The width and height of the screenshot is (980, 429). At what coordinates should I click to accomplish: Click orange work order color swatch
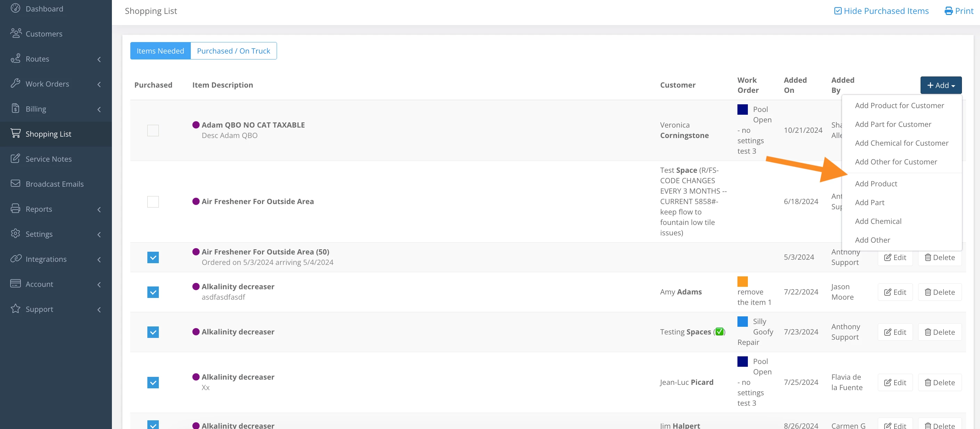coord(742,282)
